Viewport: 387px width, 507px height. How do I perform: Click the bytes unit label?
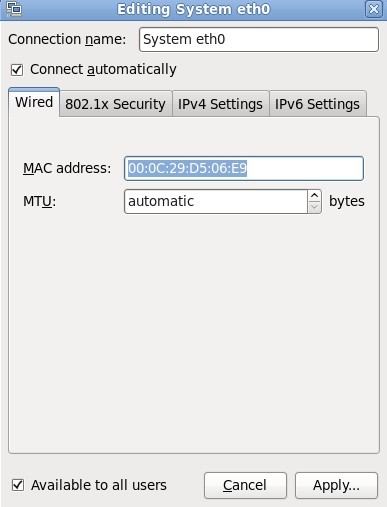click(x=347, y=201)
